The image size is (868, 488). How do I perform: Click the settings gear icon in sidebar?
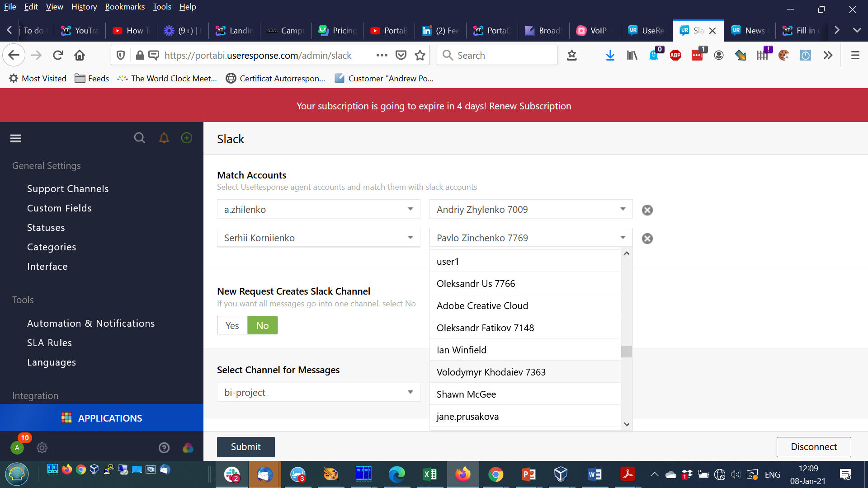point(42,447)
